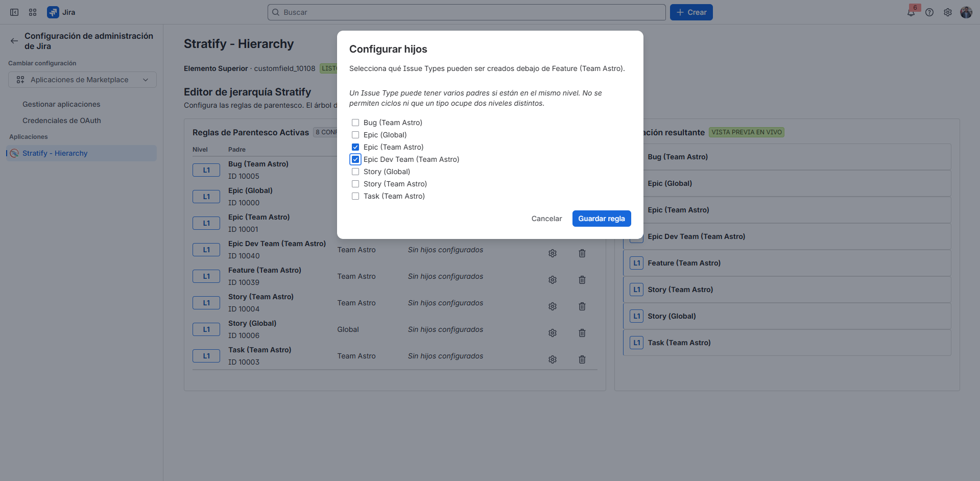Expand the Aplicaciones de Marketplace dropdown
This screenshot has width=980, height=481.
pos(82,80)
